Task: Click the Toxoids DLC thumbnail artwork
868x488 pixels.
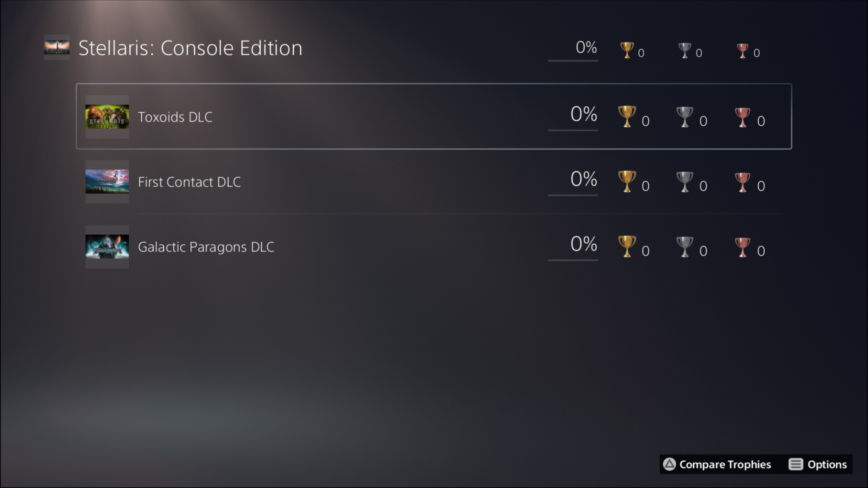Action: (107, 117)
